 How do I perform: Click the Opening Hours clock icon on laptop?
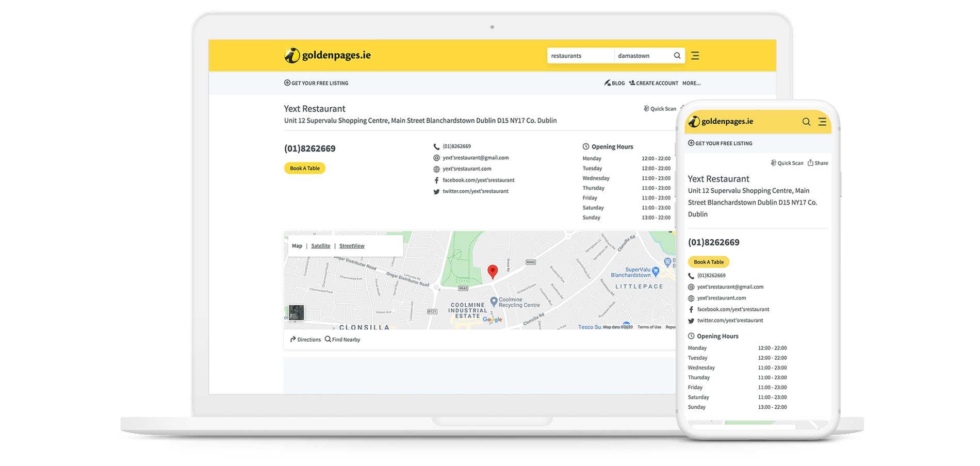[586, 146]
